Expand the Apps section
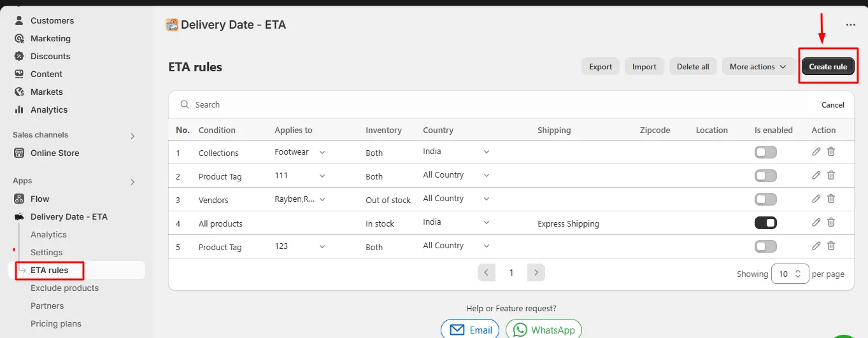868x338 pixels. pos(132,181)
